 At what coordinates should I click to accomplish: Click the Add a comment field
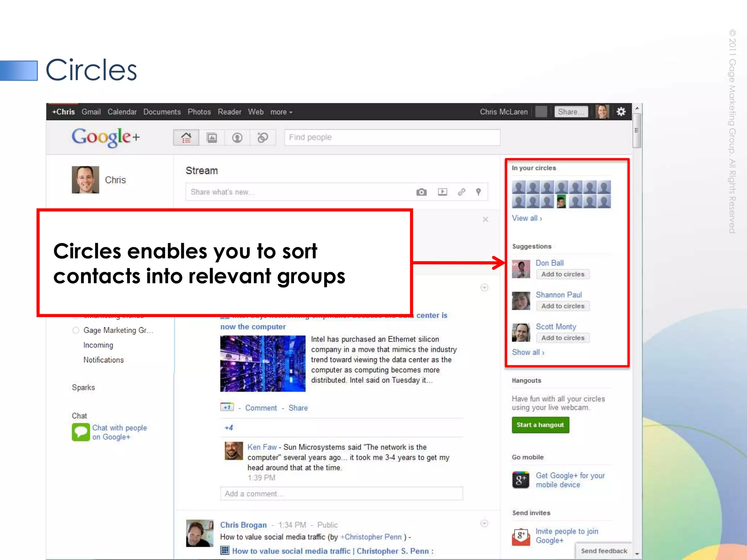pos(341,494)
